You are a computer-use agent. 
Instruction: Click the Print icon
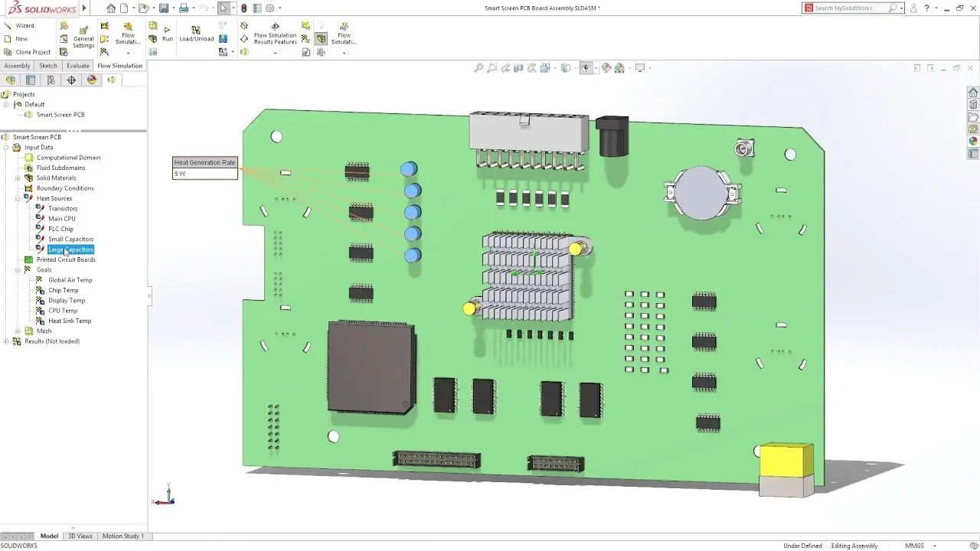pyautogui.click(x=184, y=8)
